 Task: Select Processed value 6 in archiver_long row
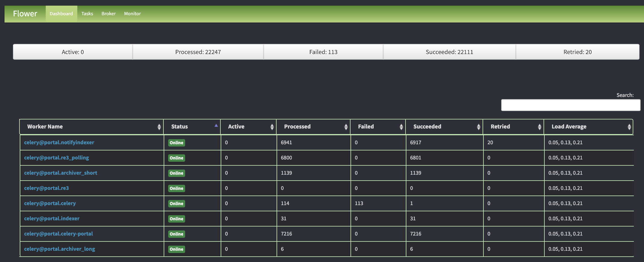coord(282,249)
